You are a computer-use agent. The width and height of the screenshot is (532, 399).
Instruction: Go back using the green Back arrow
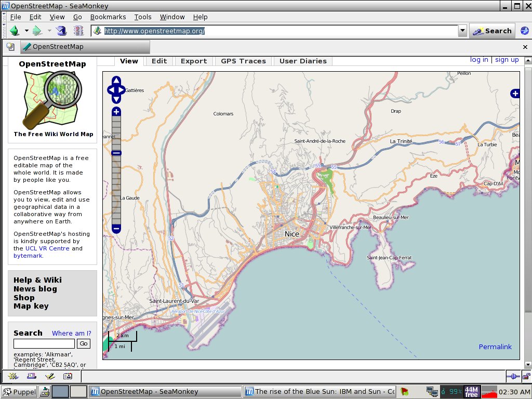pyautogui.click(x=14, y=31)
